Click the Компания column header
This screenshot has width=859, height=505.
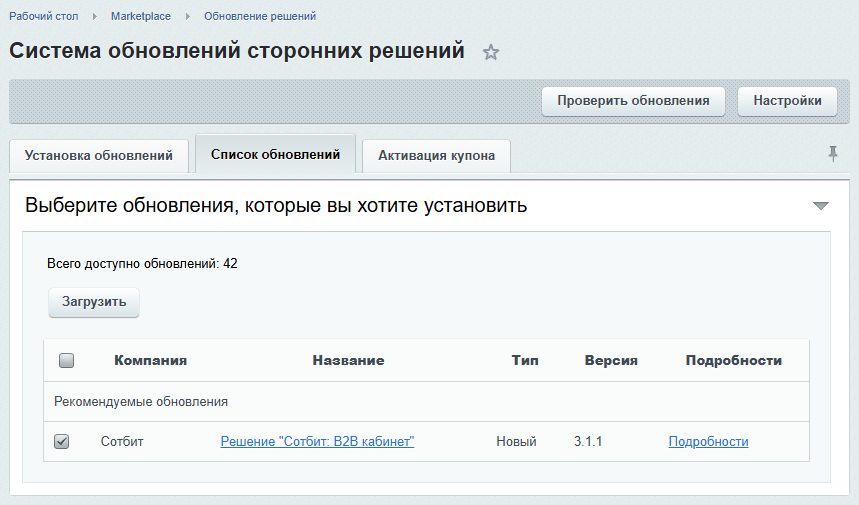(x=151, y=360)
